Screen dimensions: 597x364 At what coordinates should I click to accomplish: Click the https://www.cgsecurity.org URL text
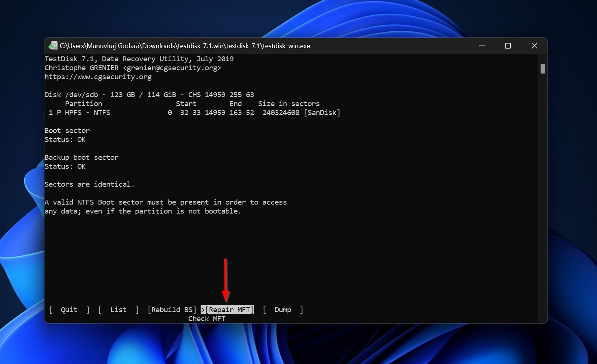[x=98, y=77]
